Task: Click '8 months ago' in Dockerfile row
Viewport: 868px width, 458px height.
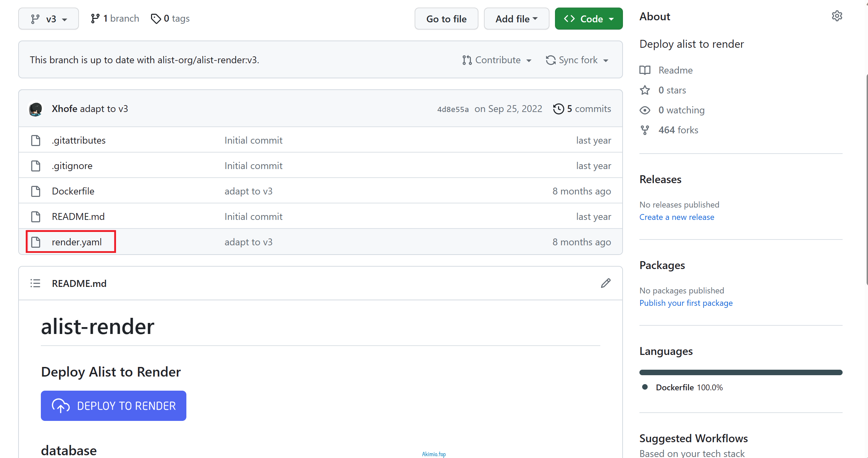Action: coord(582,191)
